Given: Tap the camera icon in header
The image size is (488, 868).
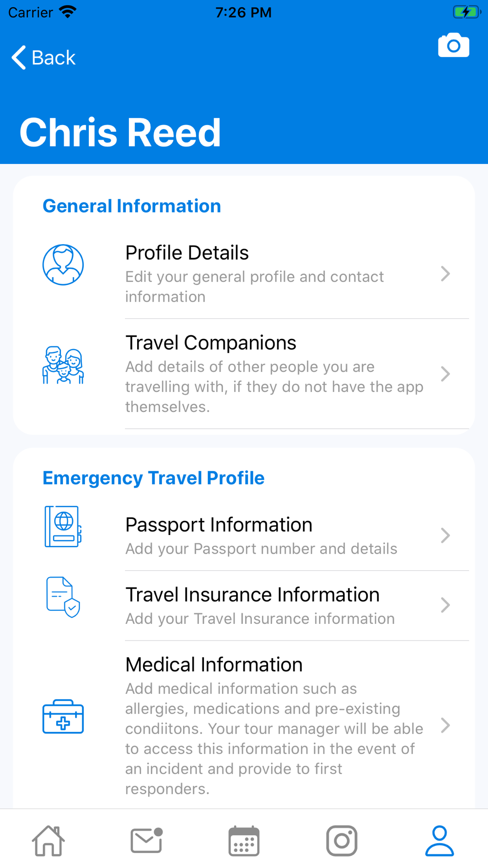Looking at the screenshot, I should point(453,45).
